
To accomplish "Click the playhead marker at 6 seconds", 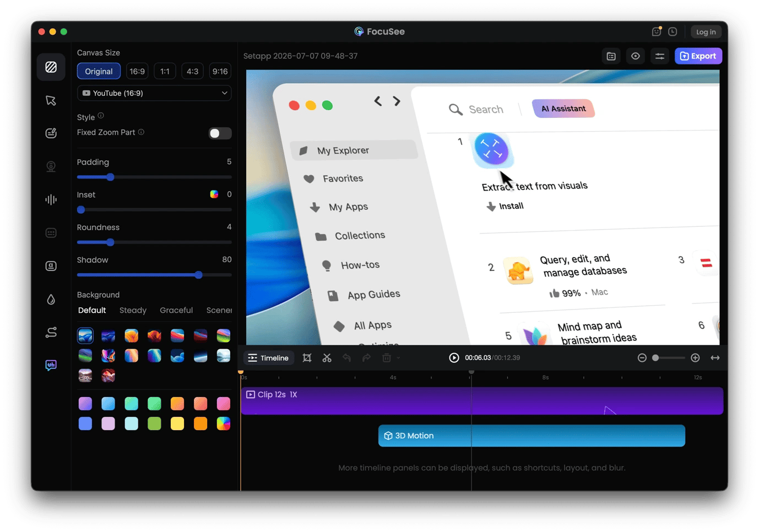I will tap(471, 372).
